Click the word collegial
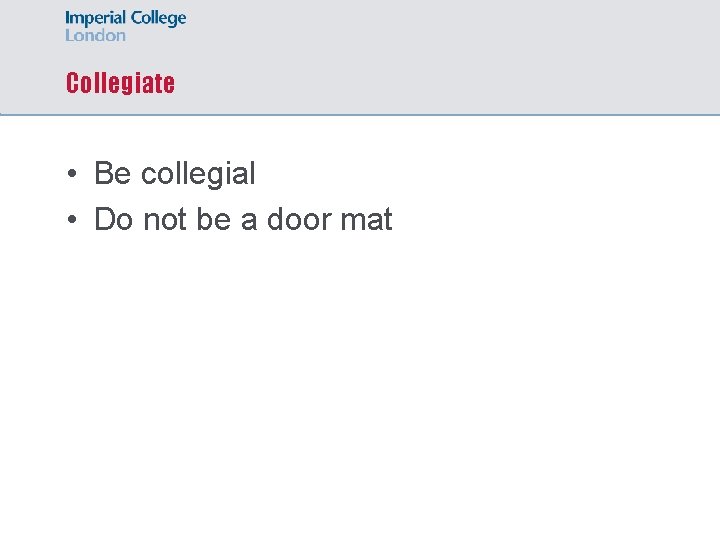Image resolution: width=720 pixels, height=540 pixels. point(198,173)
